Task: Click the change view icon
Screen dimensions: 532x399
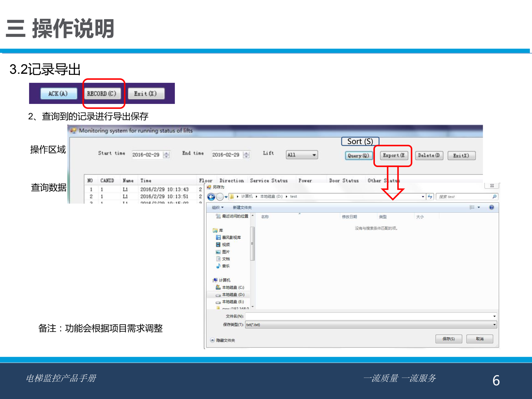Action: coord(472,207)
